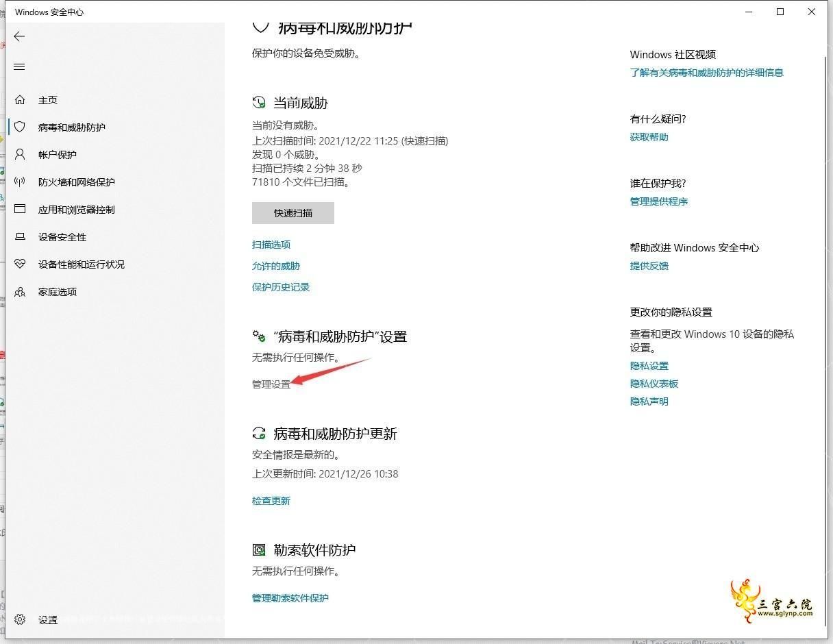
Task: Open the 隐私声明 link
Action: [649, 401]
